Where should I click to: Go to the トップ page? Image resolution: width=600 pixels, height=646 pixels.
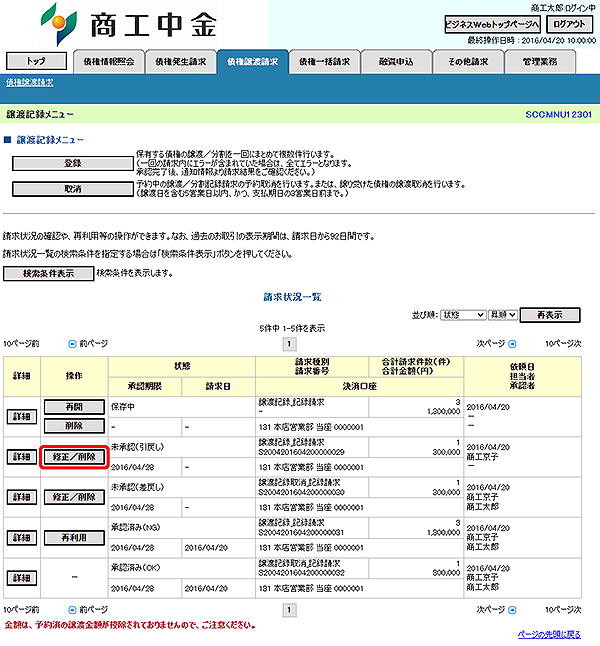(x=36, y=61)
